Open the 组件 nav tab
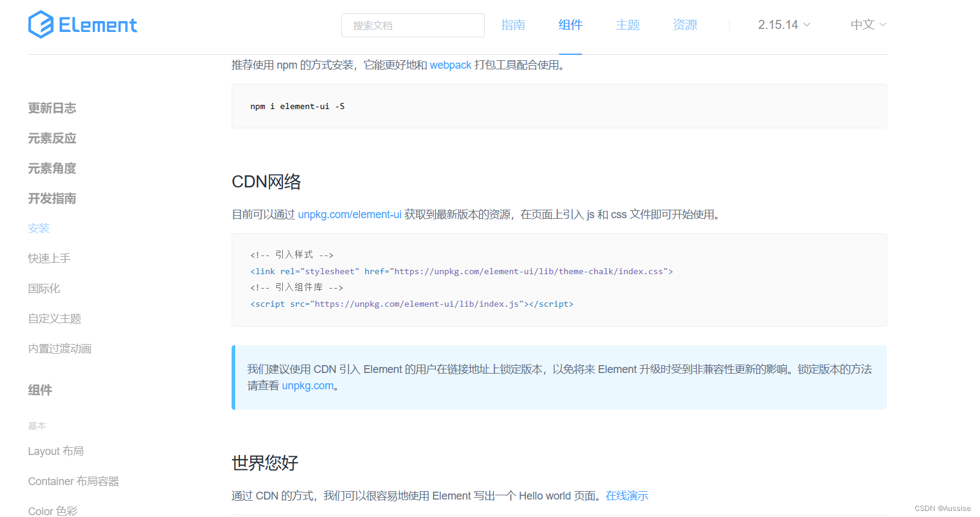Image resolution: width=980 pixels, height=517 pixels. (x=571, y=25)
